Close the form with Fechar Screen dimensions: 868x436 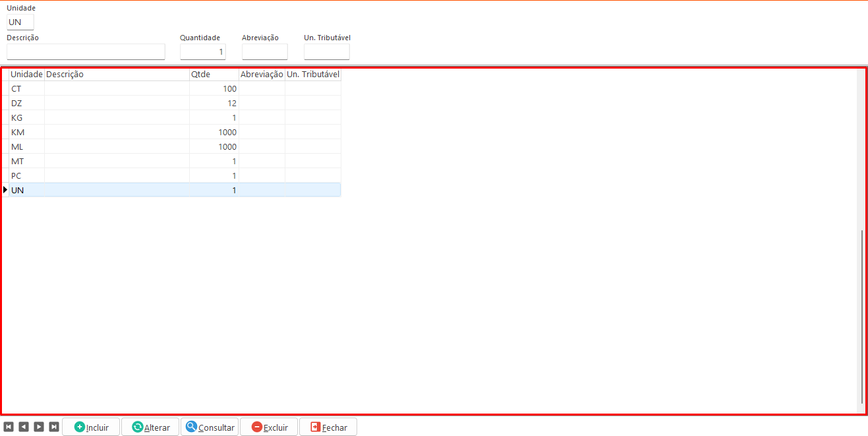328,427
